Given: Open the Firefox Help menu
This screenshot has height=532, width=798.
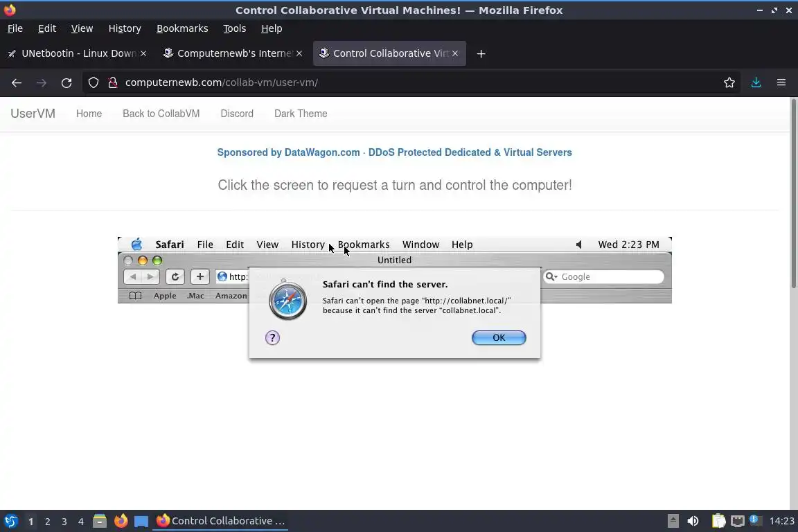Looking at the screenshot, I should coord(272,28).
